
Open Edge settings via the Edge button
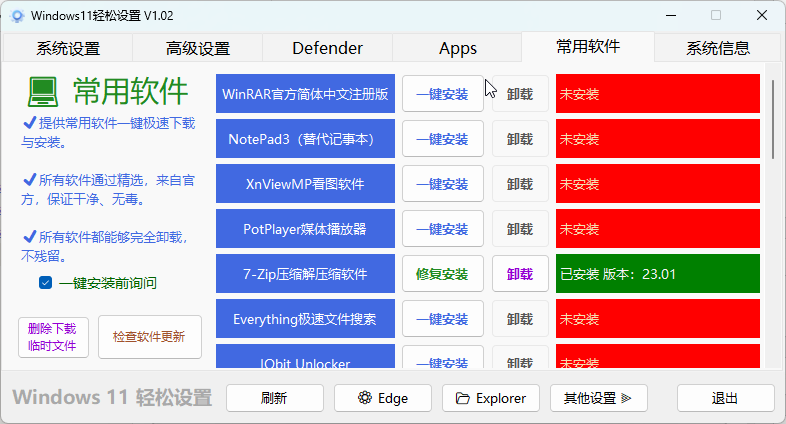[382, 398]
